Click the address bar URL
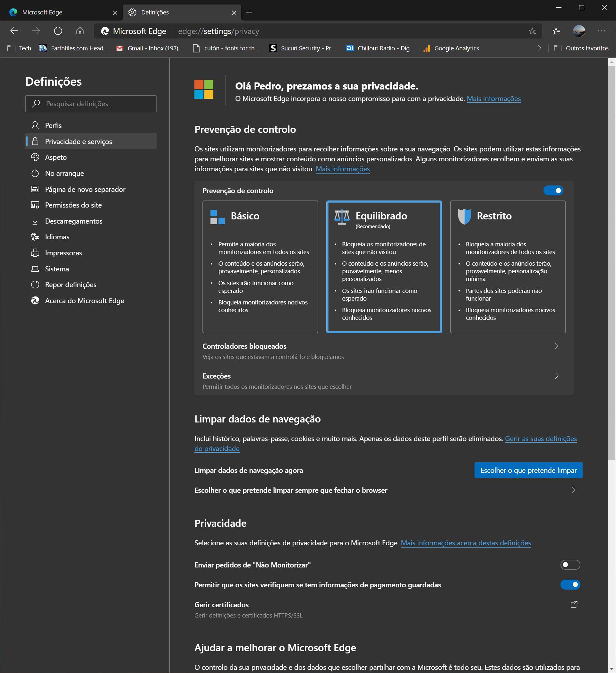 pos(219,31)
